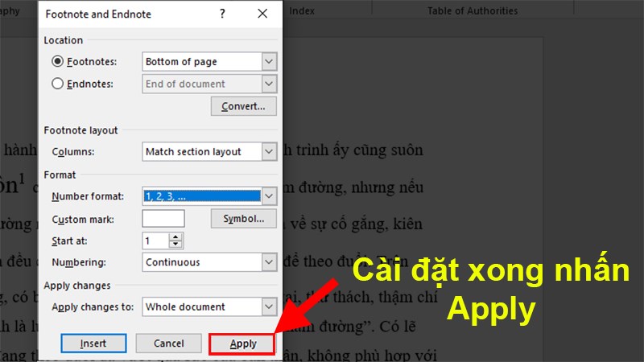Click the Apply changes to label
Viewport: 644px width, 362px height.
93,306
